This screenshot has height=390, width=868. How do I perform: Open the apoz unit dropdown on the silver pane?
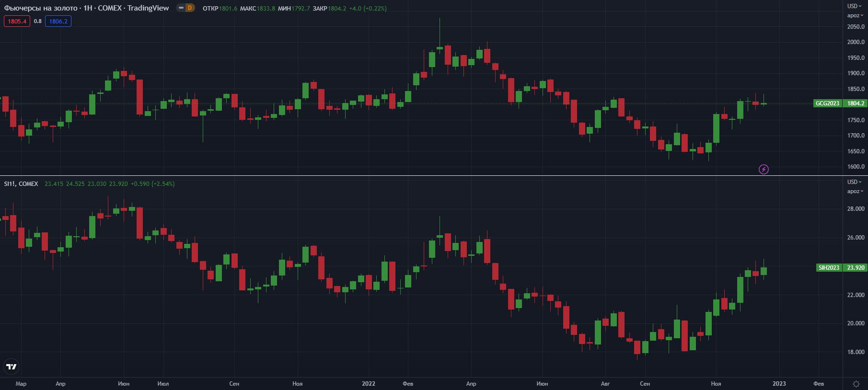(855, 191)
